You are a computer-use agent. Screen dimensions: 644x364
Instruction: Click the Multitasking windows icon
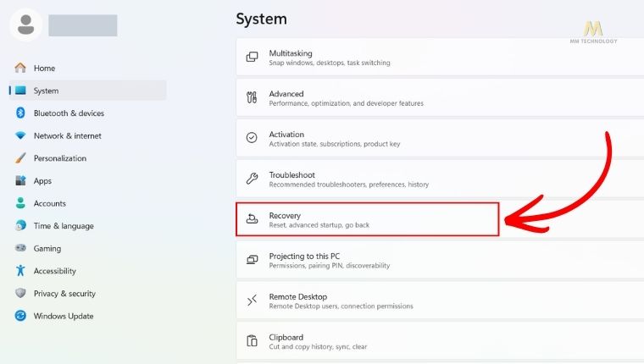click(252, 57)
